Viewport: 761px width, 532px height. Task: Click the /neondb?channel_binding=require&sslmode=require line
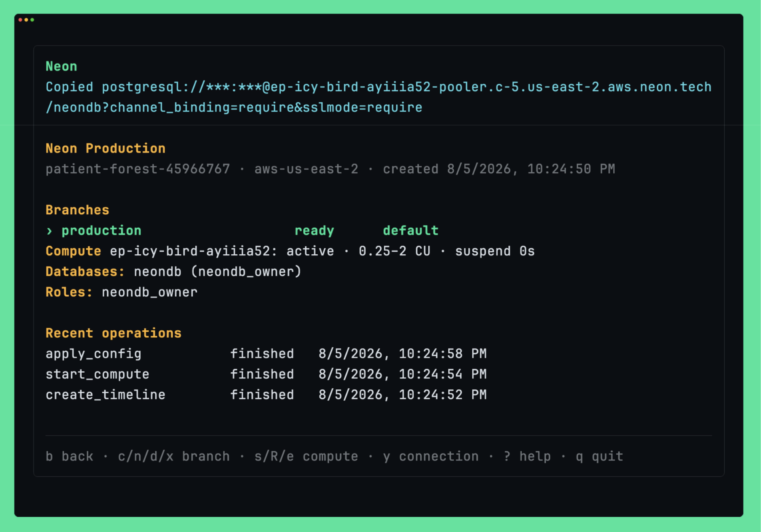[234, 108]
